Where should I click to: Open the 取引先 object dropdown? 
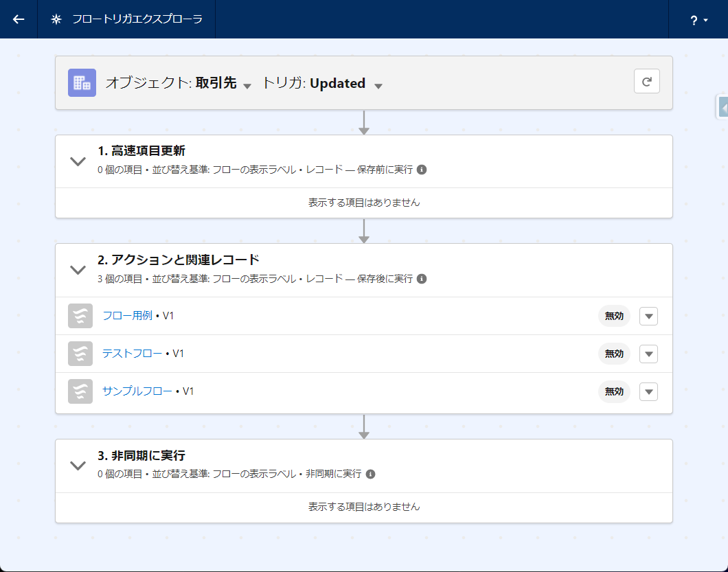point(247,85)
